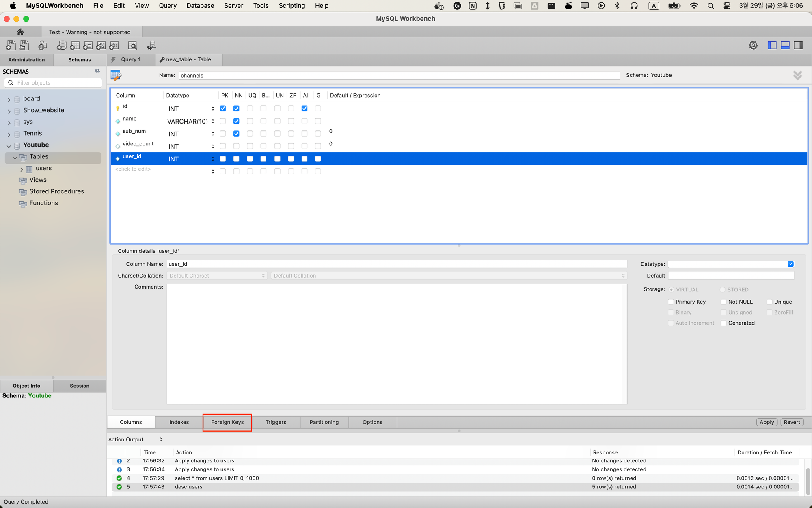Click the create new schema icon
Image resolution: width=812 pixels, height=508 pixels.
click(61, 45)
